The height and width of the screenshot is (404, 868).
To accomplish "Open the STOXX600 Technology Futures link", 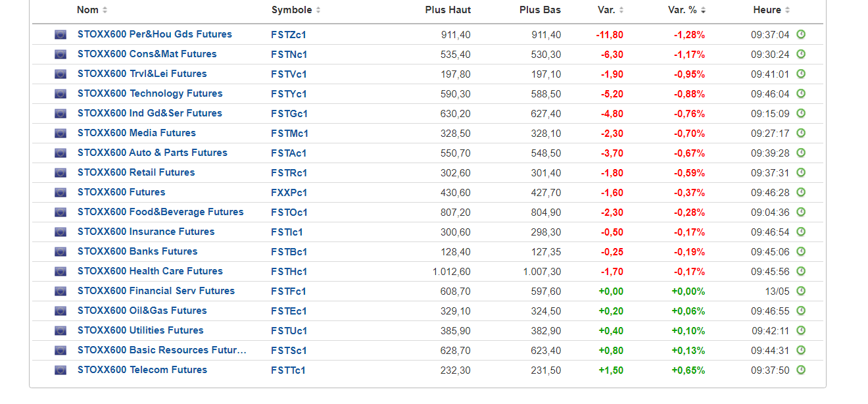I will 150,93.
